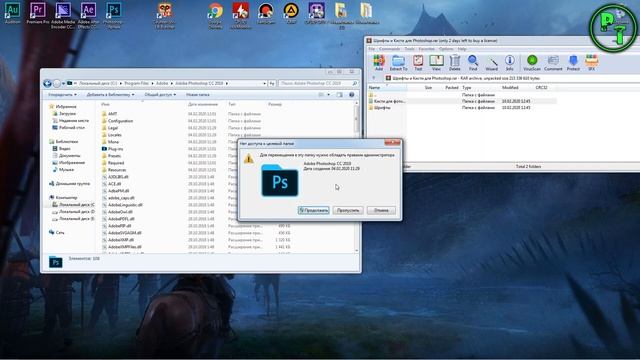This screenshot has height=360, width=640.
Task: Open Favorites menu in WinRAR
Action: tap(427, 49)
